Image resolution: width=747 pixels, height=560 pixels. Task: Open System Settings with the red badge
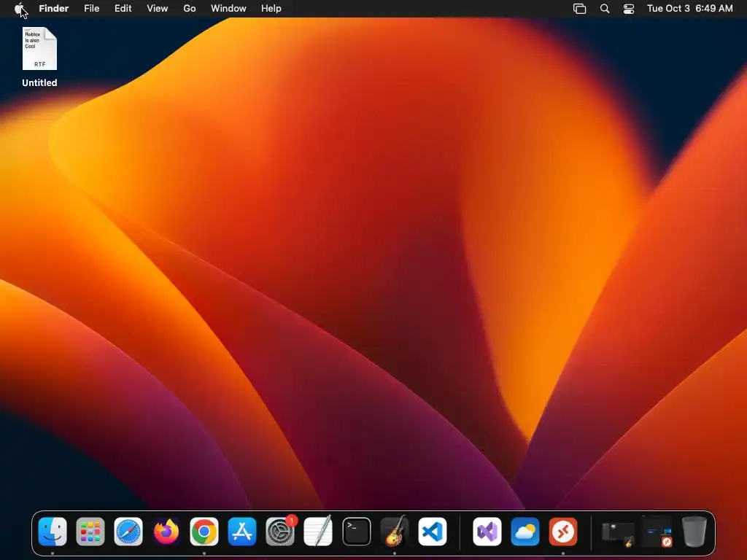(x=280, y=532)
